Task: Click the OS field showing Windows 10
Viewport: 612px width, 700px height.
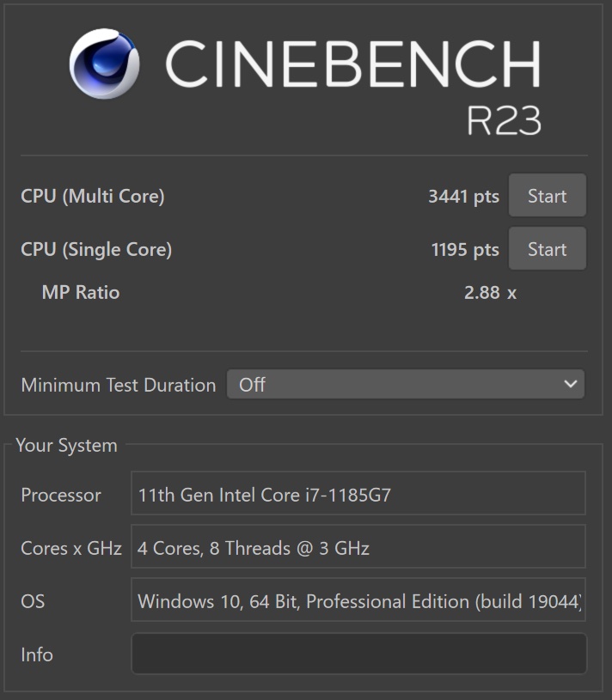Action: coord(358,600)
